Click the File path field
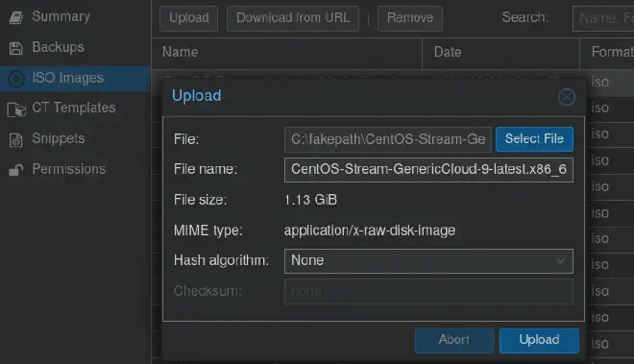The image size is (634, 364). [388, 139]
